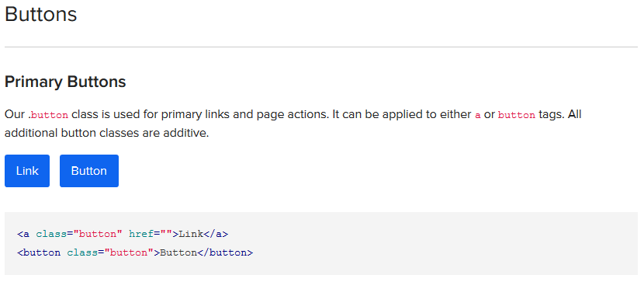The width and height of the screenshot is (644, 282).
Task: Click the "button" string in the second code line
Action: [129, 252]
